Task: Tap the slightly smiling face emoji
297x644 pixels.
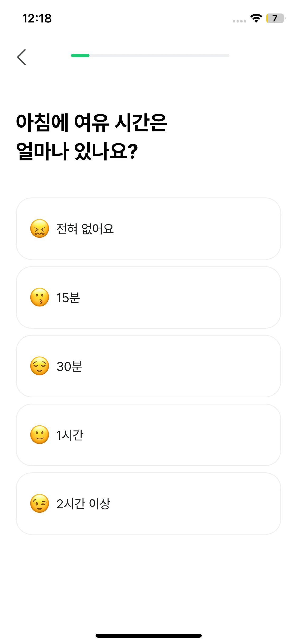Action: [40, 435]
